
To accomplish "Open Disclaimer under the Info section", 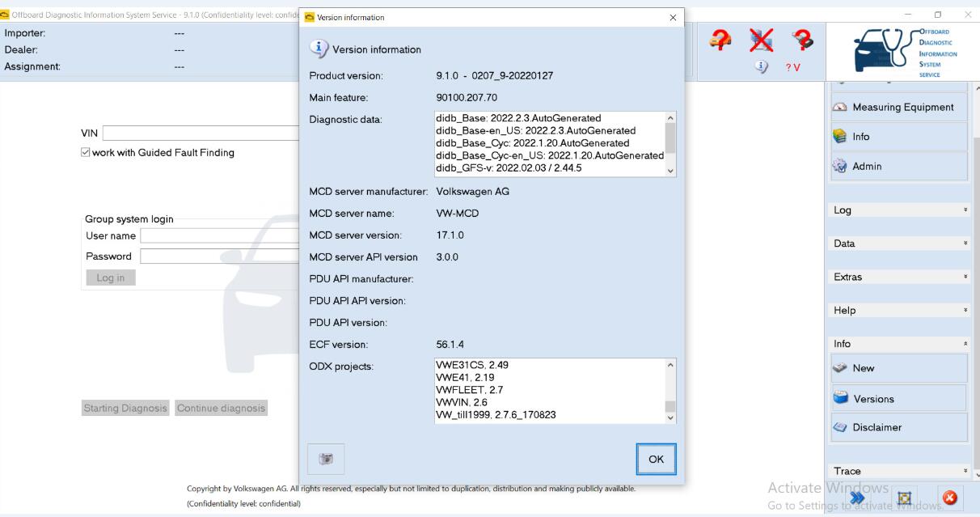I will (x=899, y=427).
